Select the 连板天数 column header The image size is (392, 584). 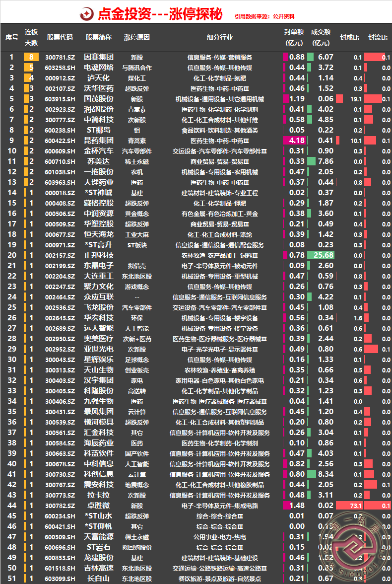tap(31, 38)
